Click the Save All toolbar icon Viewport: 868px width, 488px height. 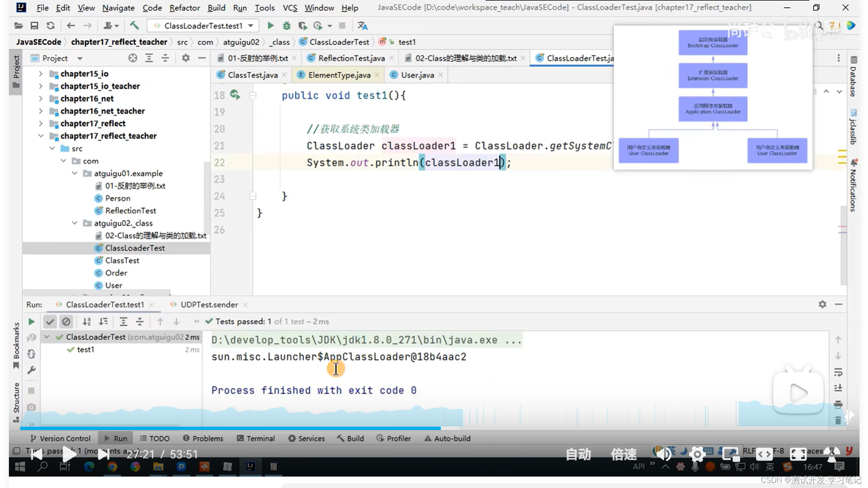34,26
